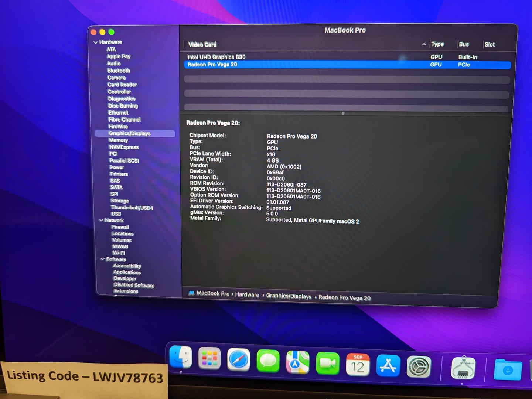Select FireWire in sidebar
Image resolution: width=532 pixels, height=399 pixels.
tap(118, 126)
